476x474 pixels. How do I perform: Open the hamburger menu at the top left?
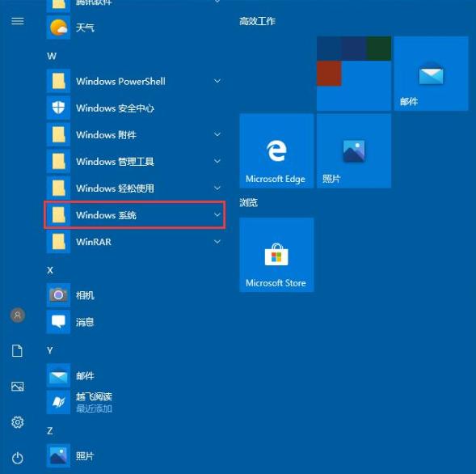[17, 21]
